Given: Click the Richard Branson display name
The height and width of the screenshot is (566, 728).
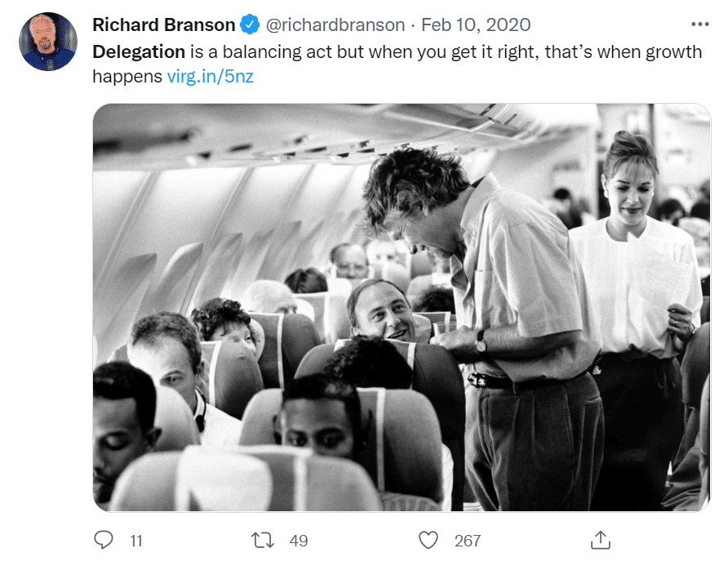Looking at the screenshot, I should click(x=164, y=25).
